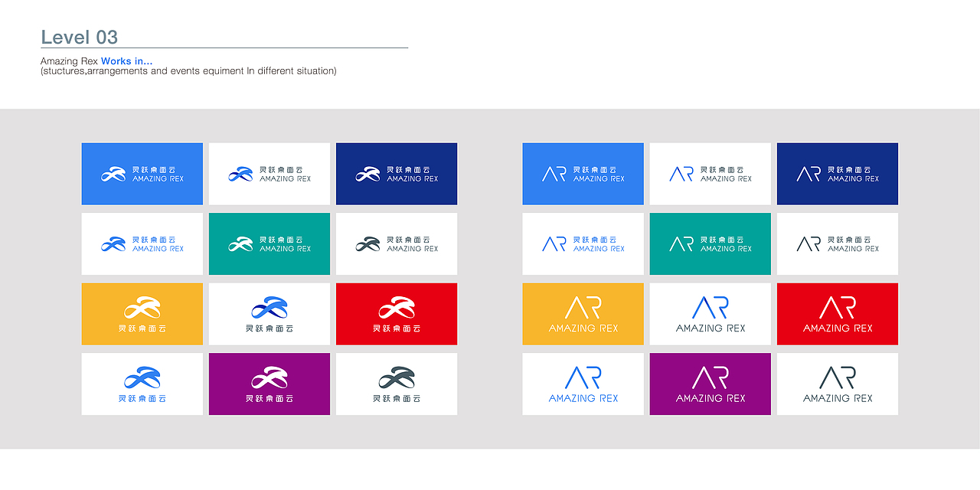980x490 pixels.
Task: Select the navy card with horizontal AR logo
Action: tap(838, 174)
